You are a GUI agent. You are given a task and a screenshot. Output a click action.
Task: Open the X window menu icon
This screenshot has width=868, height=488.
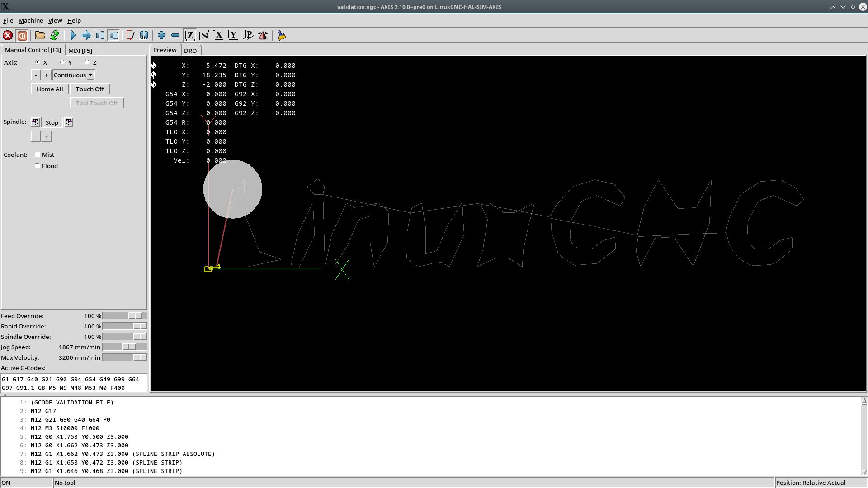pos(5,7)
